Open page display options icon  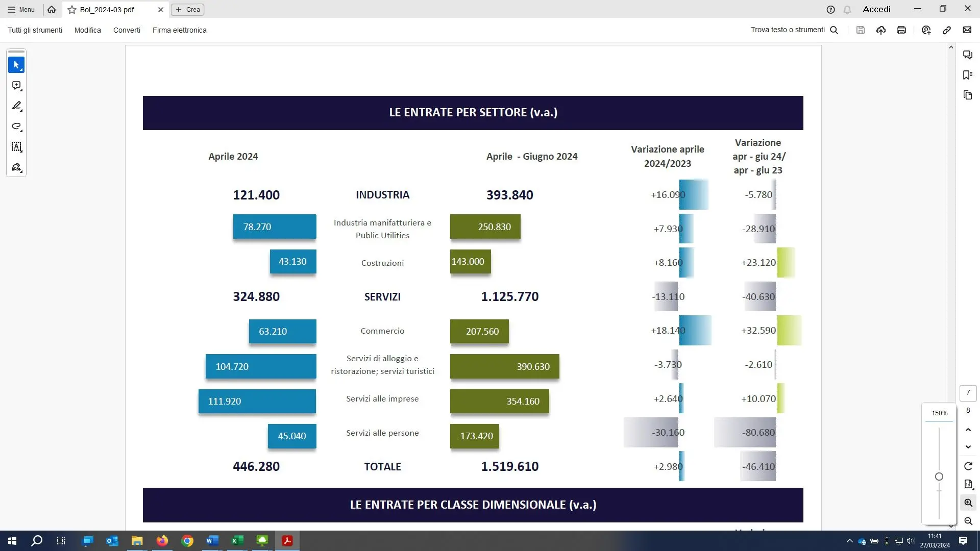pyautogui.click(x=968, y=485)
